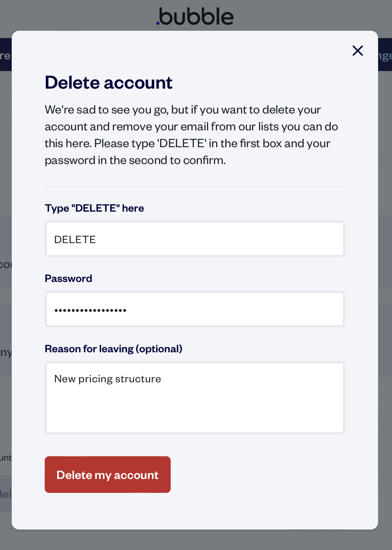
Task: Click the partially hidden "del" button at left edge
Action: 5,494
